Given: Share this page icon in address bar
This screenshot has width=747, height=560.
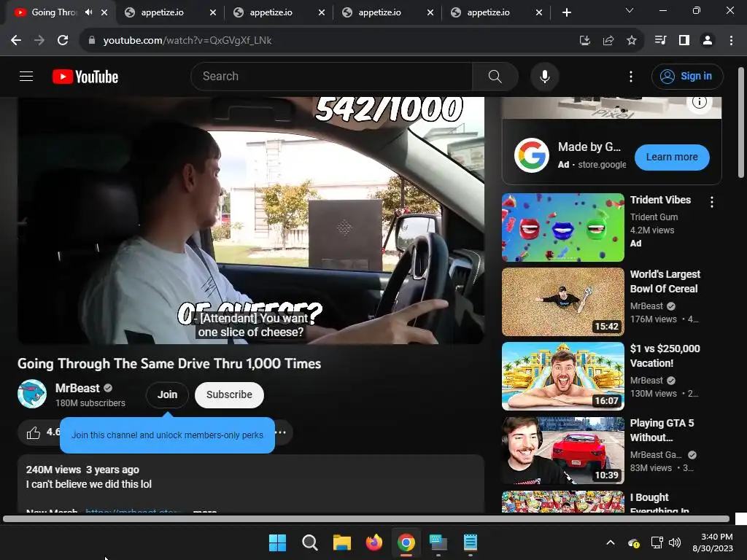Looking at the screenshot, I should 608,41.
